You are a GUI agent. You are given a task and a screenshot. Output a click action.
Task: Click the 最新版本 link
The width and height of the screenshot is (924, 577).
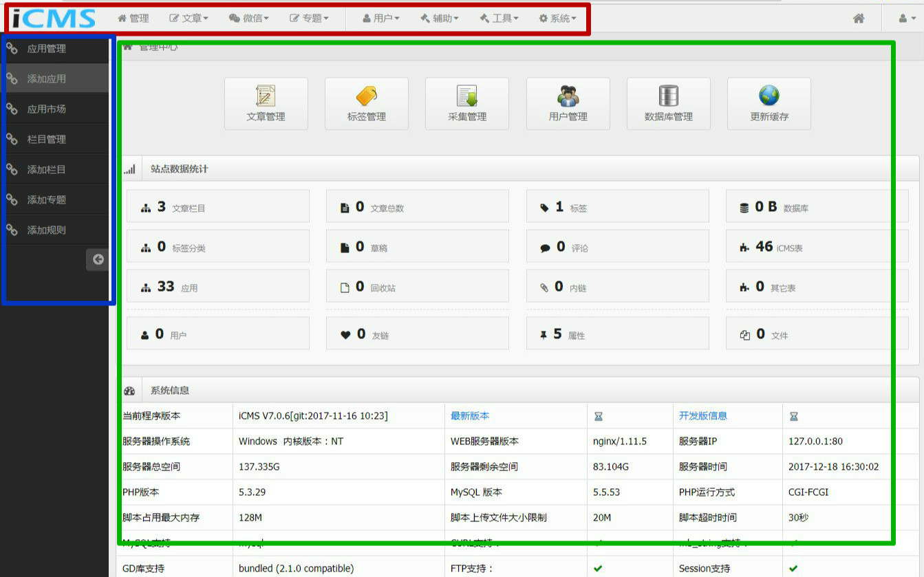coord(470,416)
